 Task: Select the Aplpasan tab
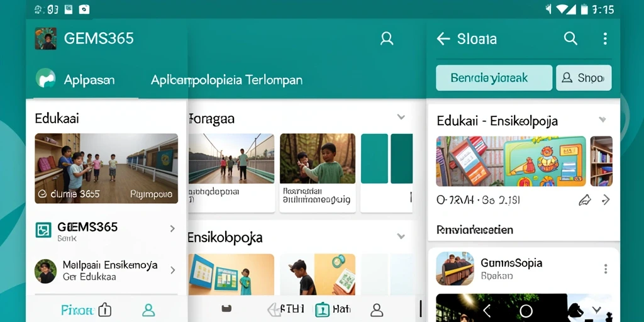89,80
